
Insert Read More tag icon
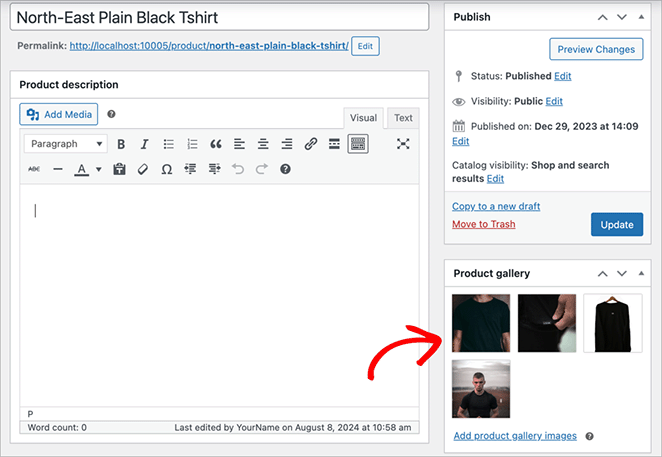334,144
